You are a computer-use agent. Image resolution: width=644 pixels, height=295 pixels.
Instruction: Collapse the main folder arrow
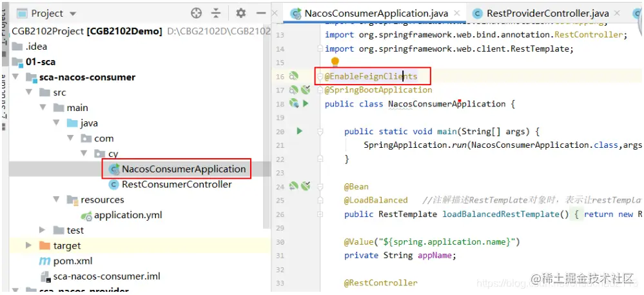click(x=43, y=107)
